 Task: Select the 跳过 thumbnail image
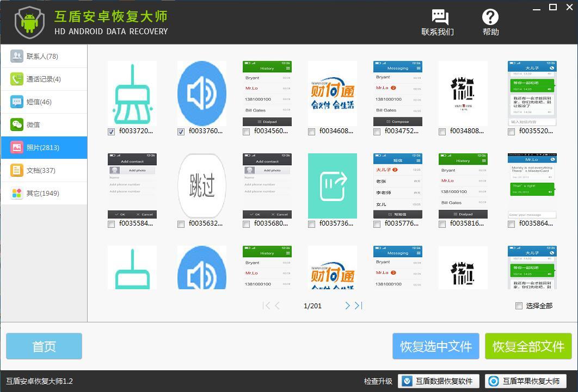click(x=201, y=186)
